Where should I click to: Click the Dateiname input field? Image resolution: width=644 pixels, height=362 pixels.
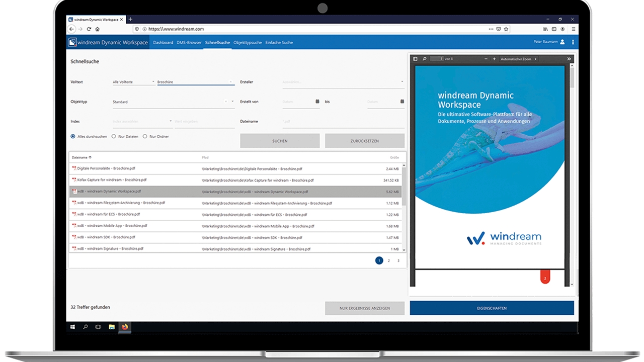coord(343,121)
